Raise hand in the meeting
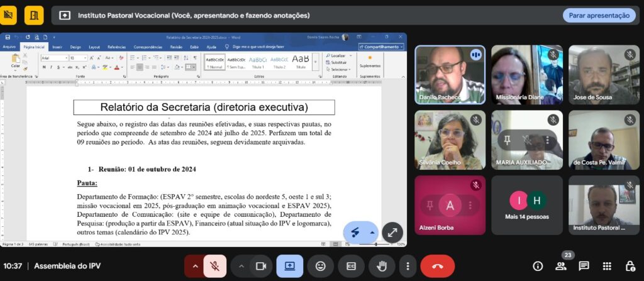This screenshot has height=281, width=644. coord(381,266)
